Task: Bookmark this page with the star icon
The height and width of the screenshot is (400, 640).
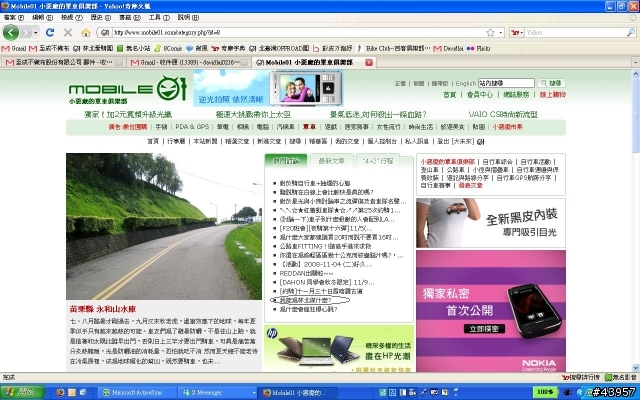Action: (490, 32)
